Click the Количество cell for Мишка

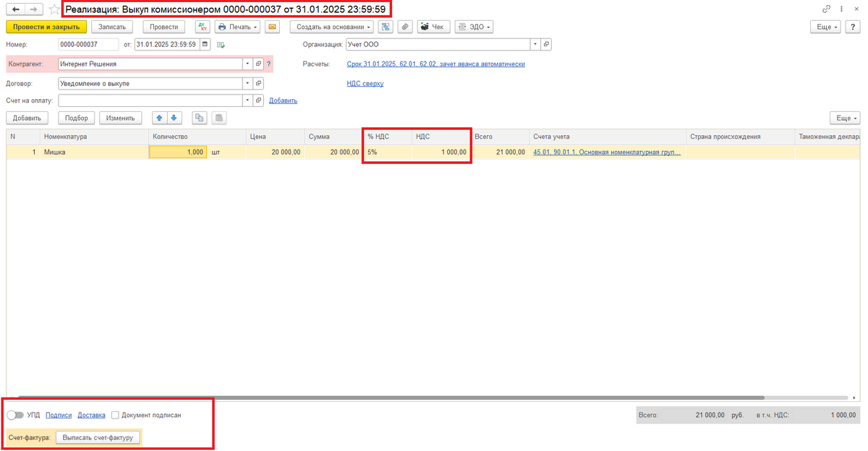(x=177, y=153)
